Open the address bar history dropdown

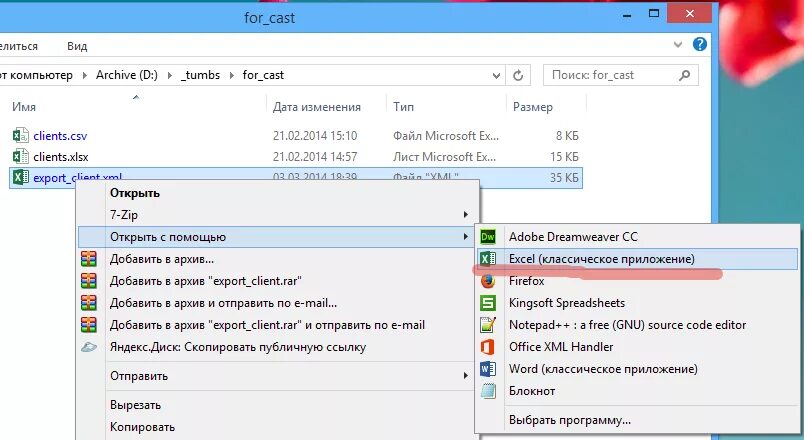click(x=496, y=76)
